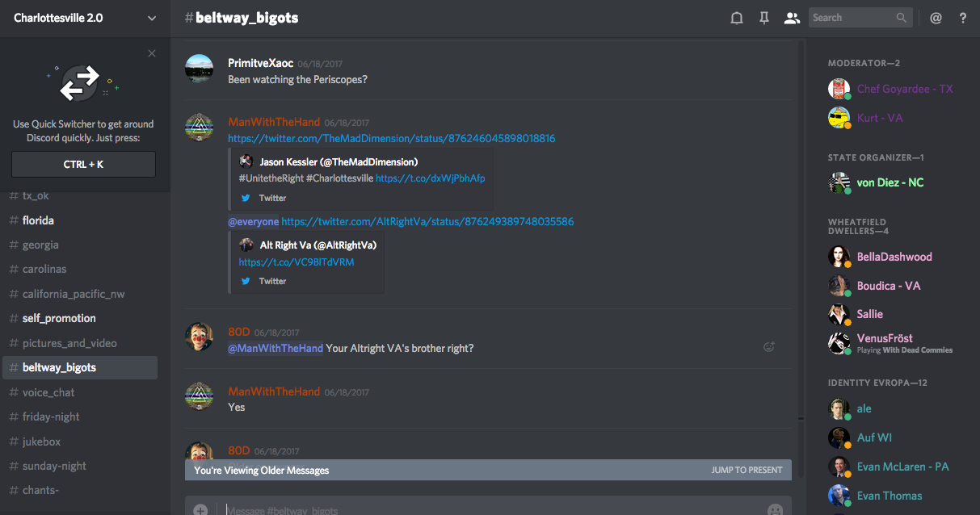Dismiss the Quick Switcher tip
Screen dimensions: 980x515
pyautogui.click(x=152, y=53)
